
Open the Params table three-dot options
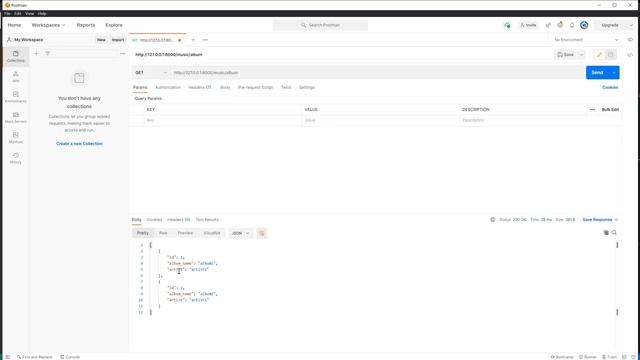(x=592, y=109)
